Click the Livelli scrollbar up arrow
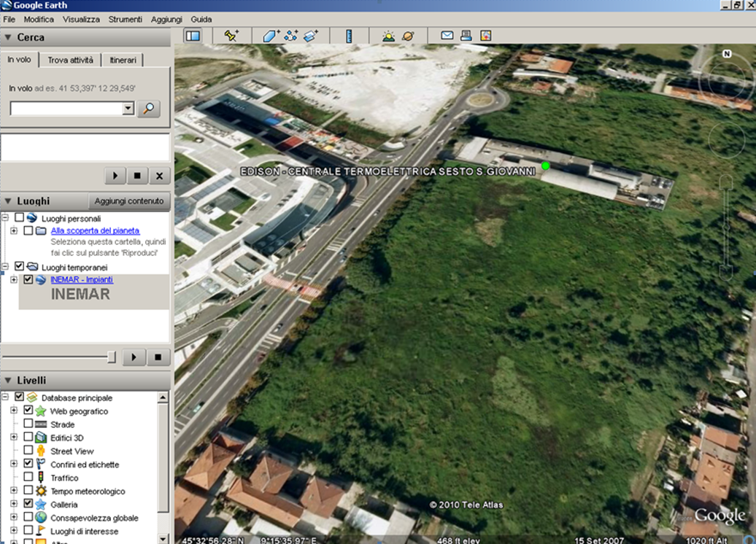 coord(163,397)
